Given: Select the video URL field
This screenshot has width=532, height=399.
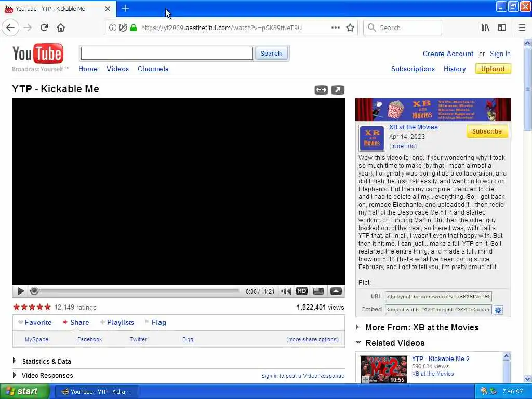Looking at the screenshot, I should tap(438, 297).
